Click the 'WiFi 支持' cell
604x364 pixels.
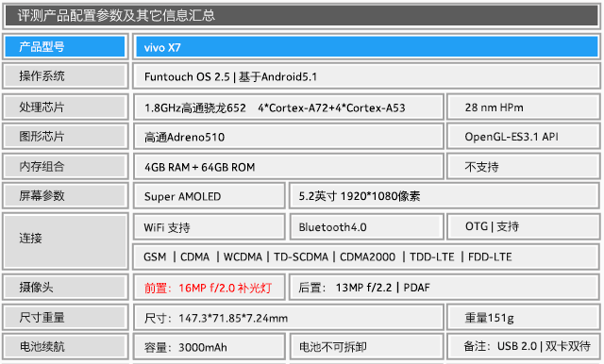[210, 226]
